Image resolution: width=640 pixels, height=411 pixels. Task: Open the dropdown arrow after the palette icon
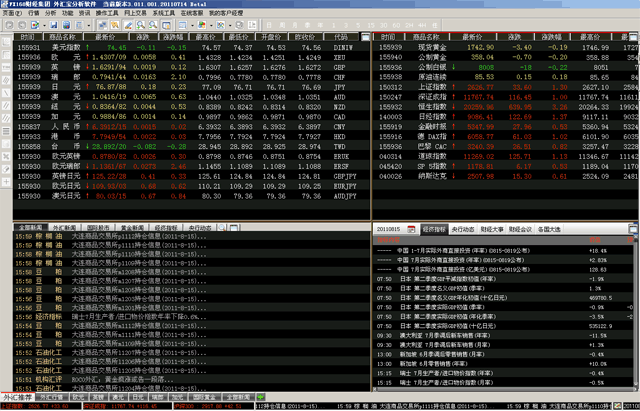click(x=211, y=25)
